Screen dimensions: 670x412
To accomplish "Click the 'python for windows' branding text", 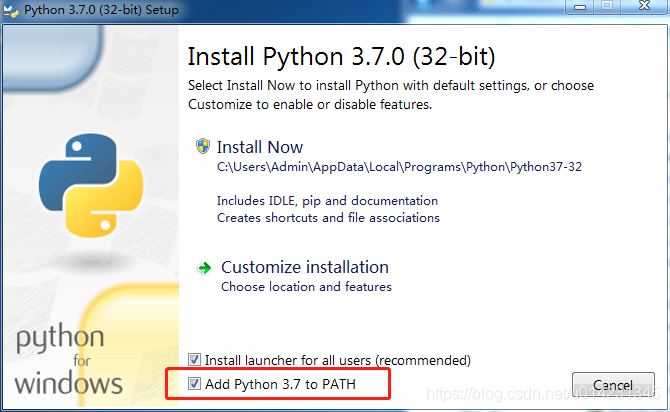I will tap(68, 360).
